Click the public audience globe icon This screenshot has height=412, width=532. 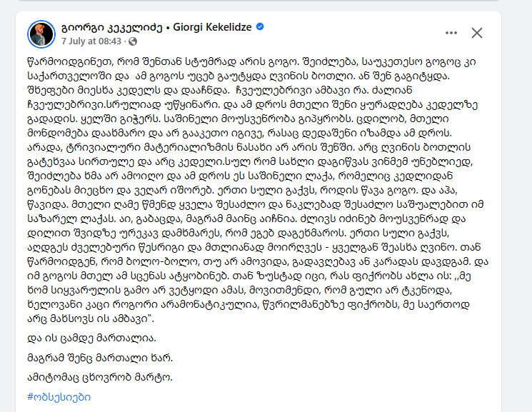[134, 39]
